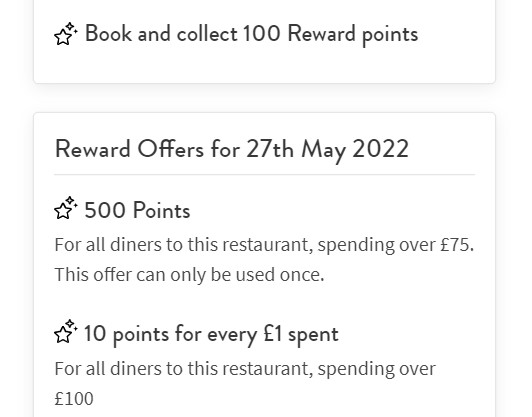Click the Reward Offers for 27th May 2022 heading
The image size is (532, 417).
232,149
